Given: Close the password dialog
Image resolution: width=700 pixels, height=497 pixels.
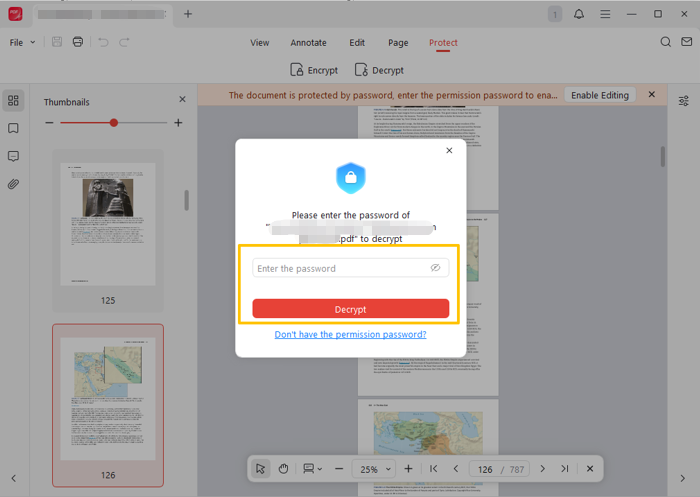Looking at the screenshot, I should point(449,150).
